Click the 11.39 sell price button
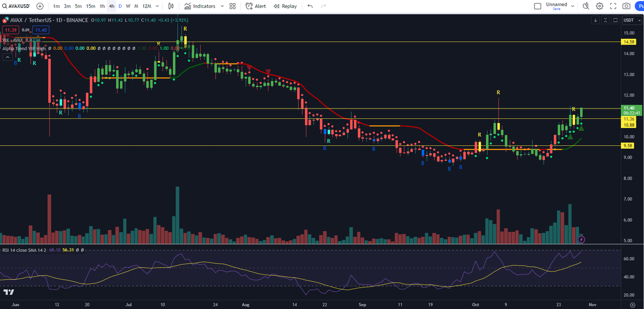The height and width of the screenshot is (309, 644). [10, 30]
